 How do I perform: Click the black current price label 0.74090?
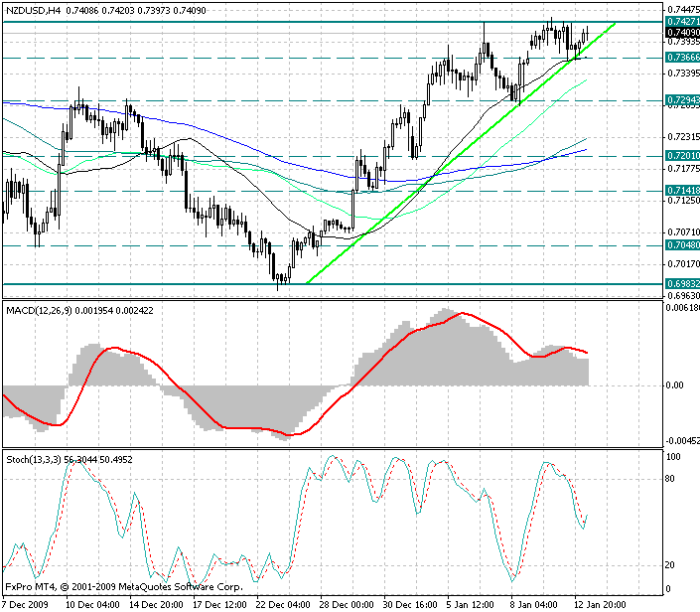682,32
